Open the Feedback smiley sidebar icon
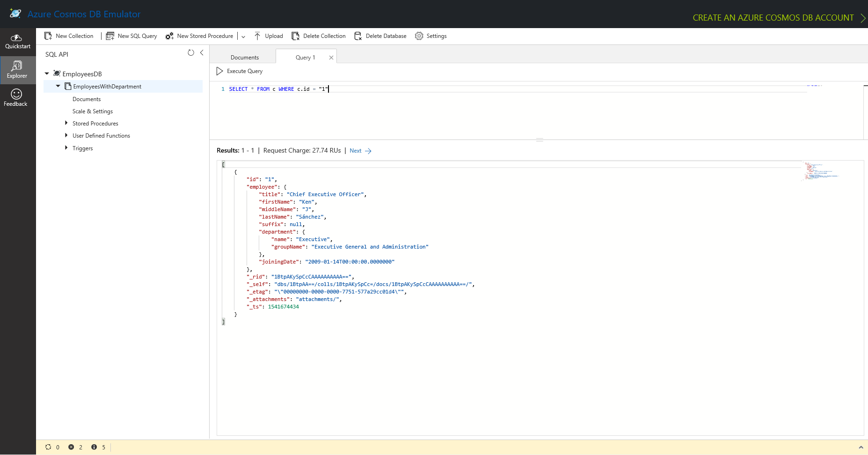The height and width of the screenshot is (455, 868). pos(16,94)
